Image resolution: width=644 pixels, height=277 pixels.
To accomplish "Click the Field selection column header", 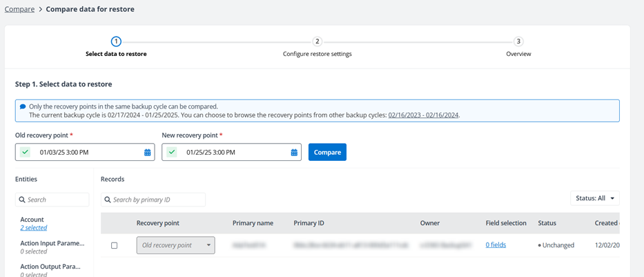I will [x=506, y=223].
